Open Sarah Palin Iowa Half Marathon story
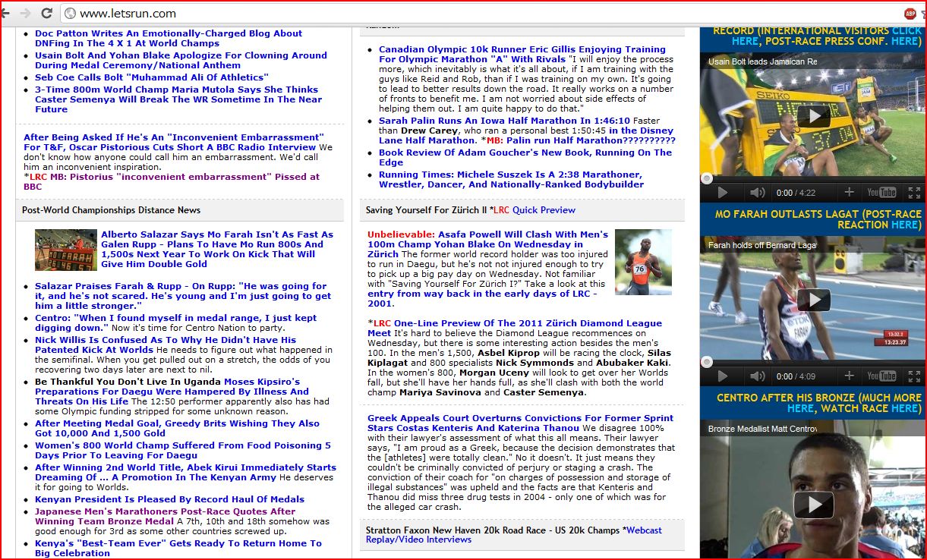 (x=504, y=121)
